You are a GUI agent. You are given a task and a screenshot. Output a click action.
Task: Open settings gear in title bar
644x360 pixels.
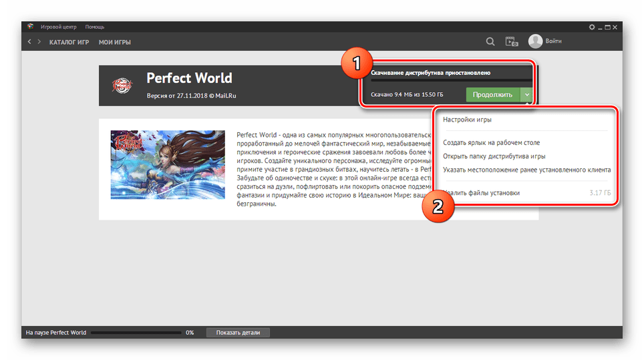click(592, 27)
